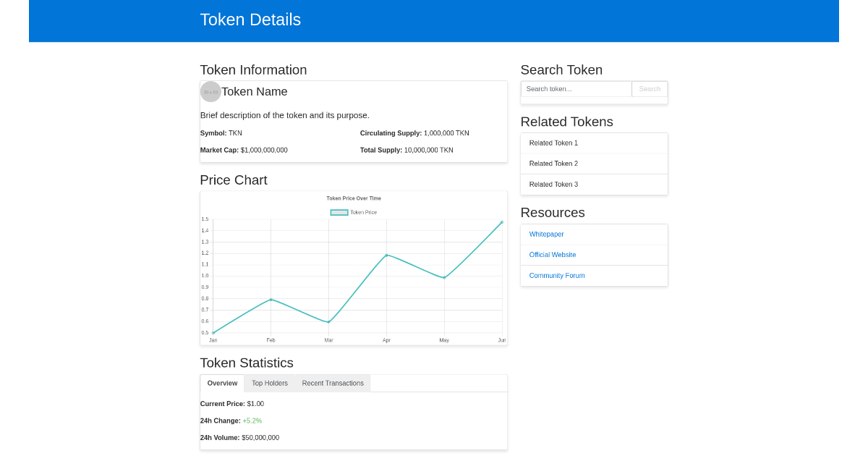The height and width of the screenshot is (456, 868).
Task: Click the April peak on the price chart
Action: click(386, 255)
